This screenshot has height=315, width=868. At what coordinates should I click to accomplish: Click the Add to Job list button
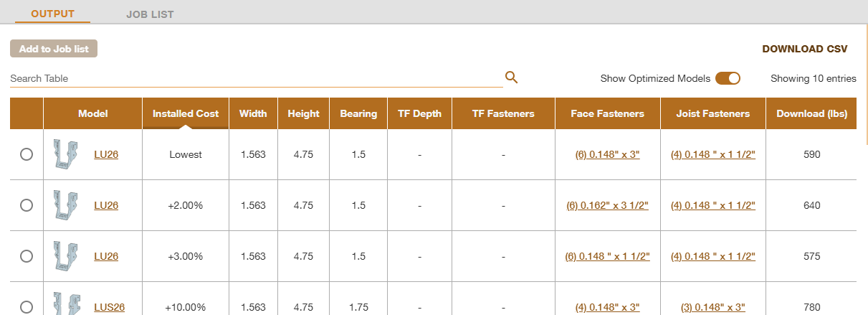pos(54,49)
